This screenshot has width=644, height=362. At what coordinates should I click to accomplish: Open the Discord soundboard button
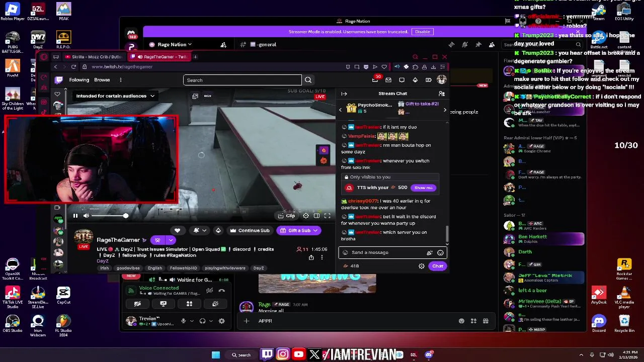[x=215, y=304]
